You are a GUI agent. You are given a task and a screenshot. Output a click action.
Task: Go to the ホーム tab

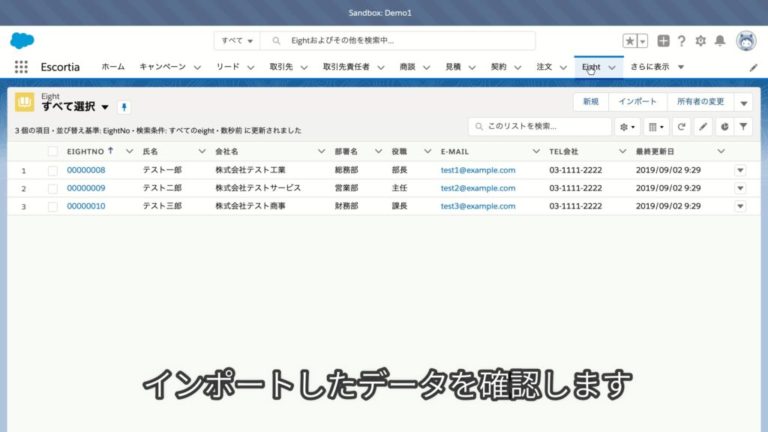[113, 67]
